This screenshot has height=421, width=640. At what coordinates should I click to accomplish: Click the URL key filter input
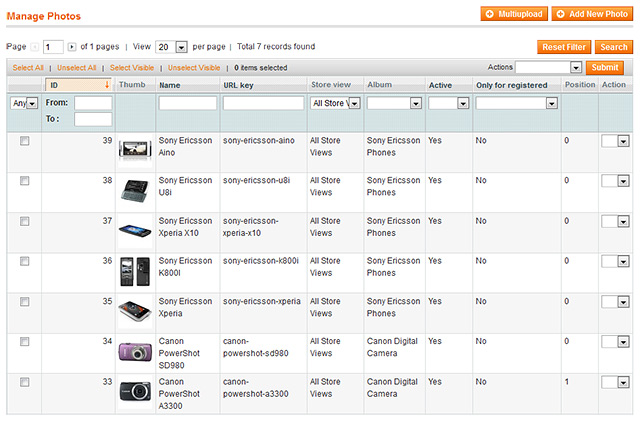tap(263, 103)
